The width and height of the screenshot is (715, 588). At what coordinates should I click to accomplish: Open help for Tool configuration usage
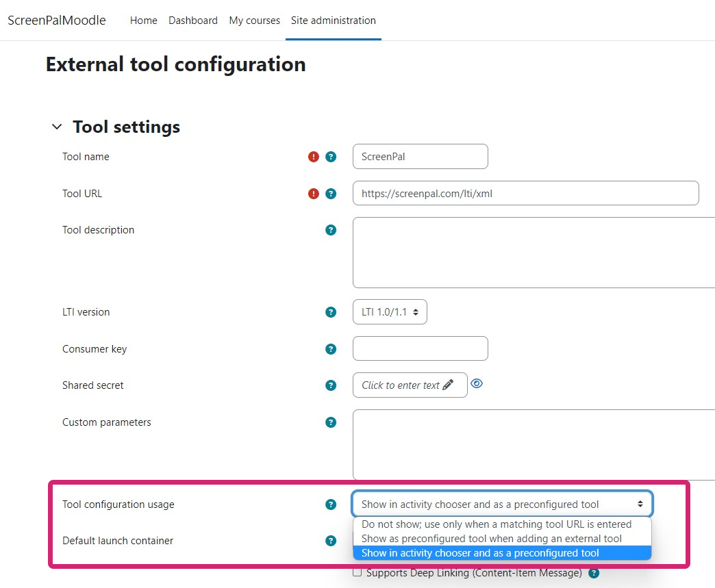click(331, 504)
